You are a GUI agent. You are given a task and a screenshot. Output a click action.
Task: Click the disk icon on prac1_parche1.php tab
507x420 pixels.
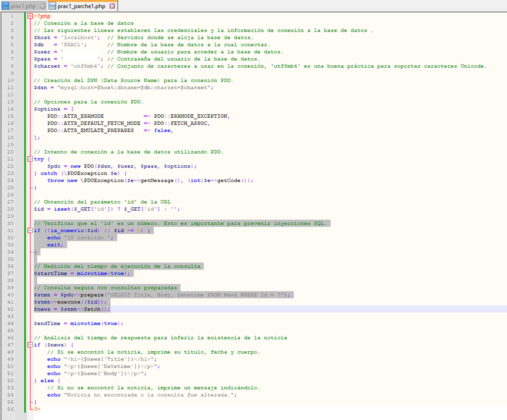[52, 6]
